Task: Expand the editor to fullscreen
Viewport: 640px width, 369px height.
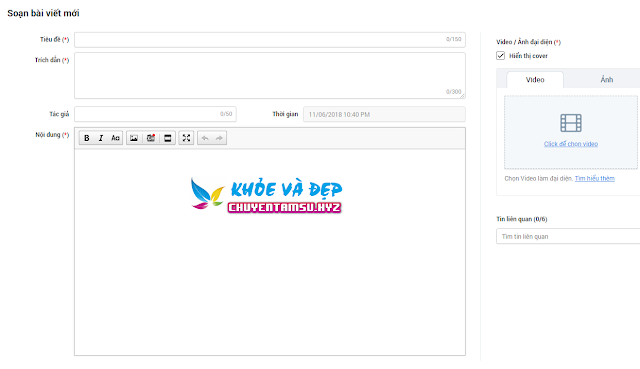Action: click(x=186, y=138)
